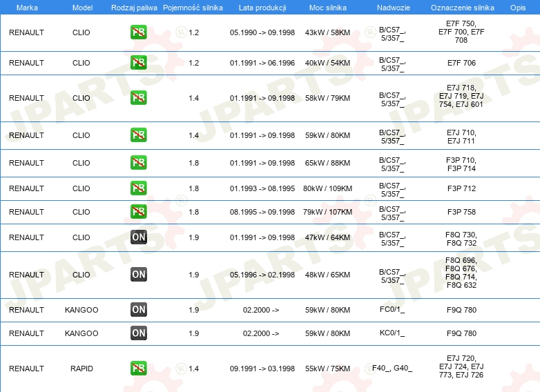Viewport: 540px width, 392px height.
Task: Click petrol icon in 65kW / 88KM row
Action: tap(138, 162)
